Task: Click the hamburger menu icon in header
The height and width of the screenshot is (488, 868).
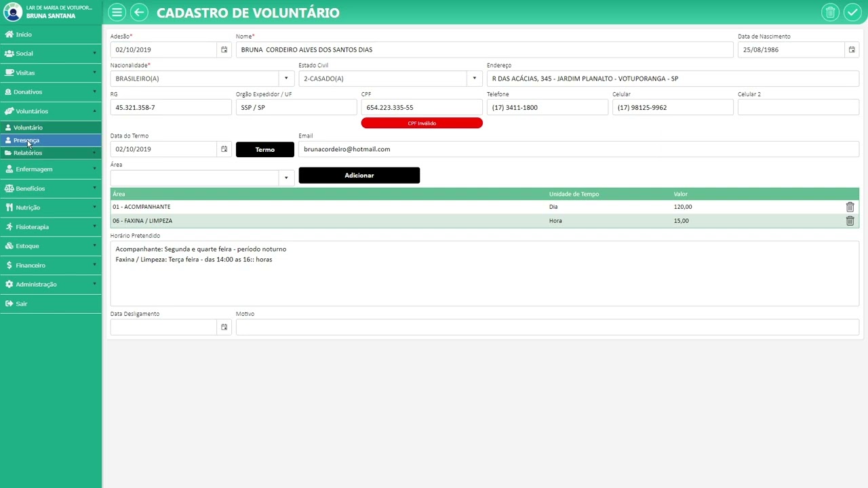Action: [117, 12]
